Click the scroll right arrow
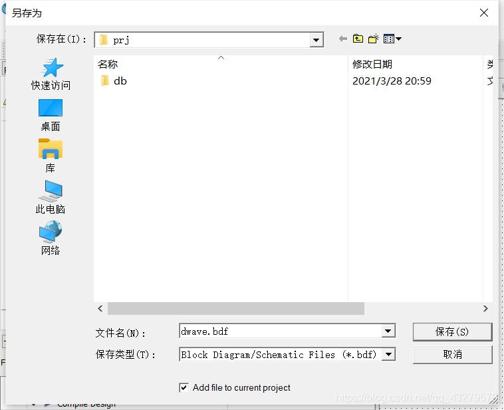504x410 pixels. [x=485, y=309]
